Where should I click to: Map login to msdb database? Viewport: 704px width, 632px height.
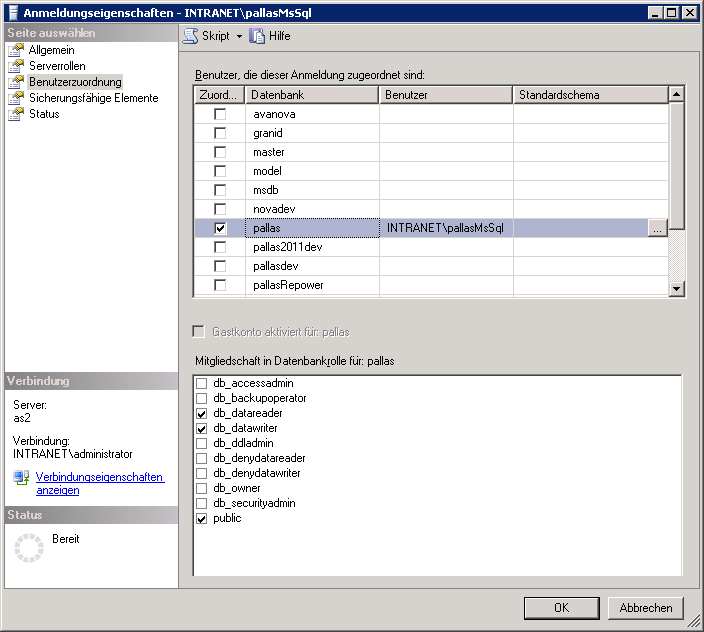tap(220, 190)
